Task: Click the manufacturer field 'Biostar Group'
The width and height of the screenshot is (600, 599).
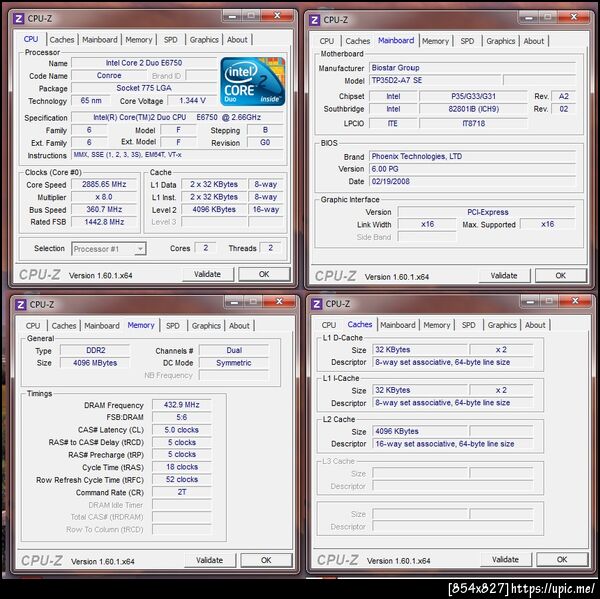Action: [473, 68]
